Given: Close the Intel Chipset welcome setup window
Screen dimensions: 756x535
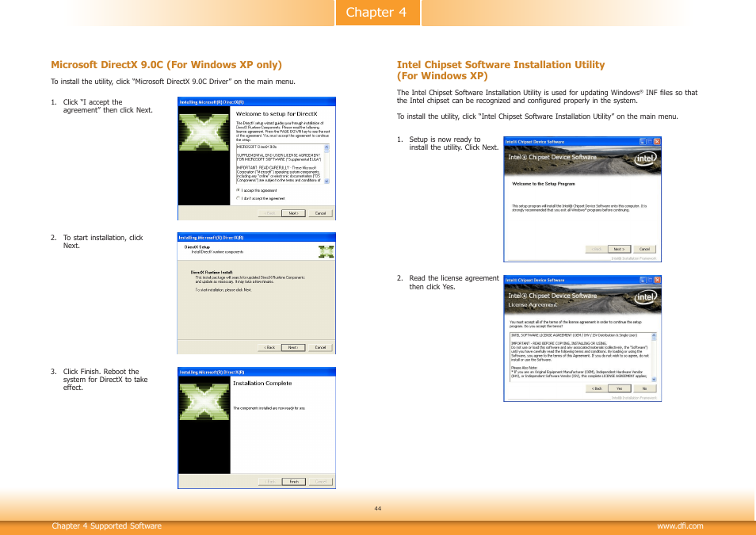Looking at the screenshot, I should tap(657, 141).
